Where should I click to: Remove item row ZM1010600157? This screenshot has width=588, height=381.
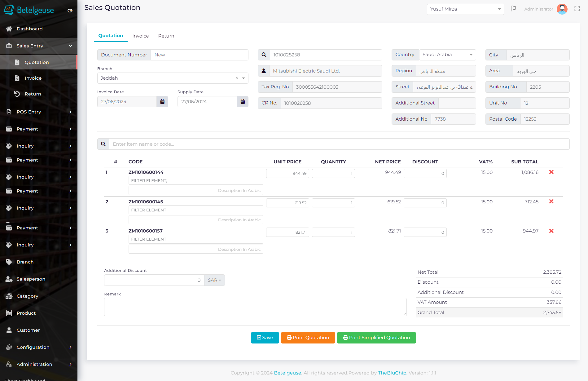pos(551,231)
